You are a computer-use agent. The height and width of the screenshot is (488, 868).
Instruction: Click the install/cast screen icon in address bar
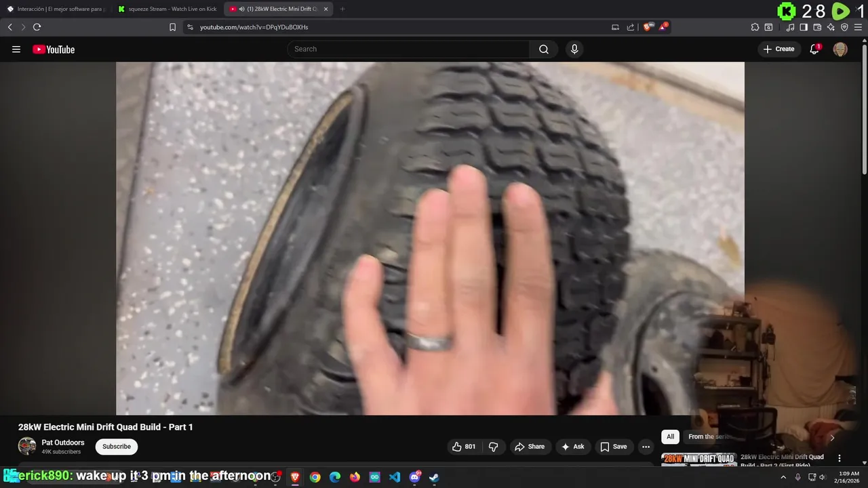point(615,27)
